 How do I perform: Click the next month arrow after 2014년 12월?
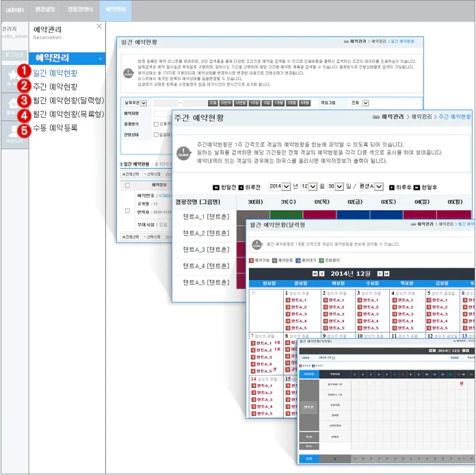pos(379,273)
